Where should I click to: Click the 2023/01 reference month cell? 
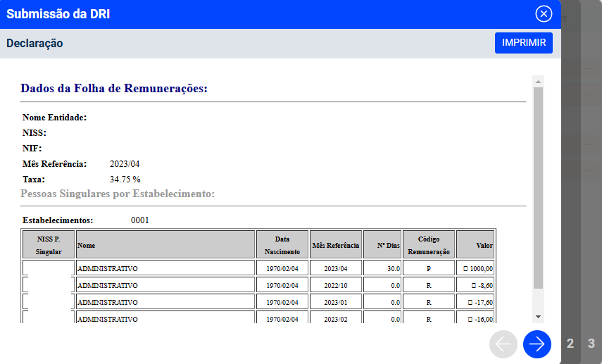[x=336, y=302]
